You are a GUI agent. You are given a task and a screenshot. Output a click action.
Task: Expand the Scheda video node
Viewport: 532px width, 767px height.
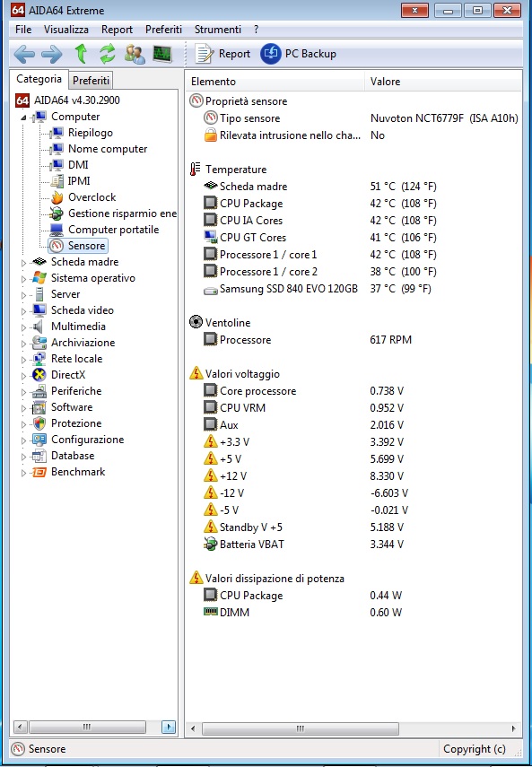(x=23, y=311)
